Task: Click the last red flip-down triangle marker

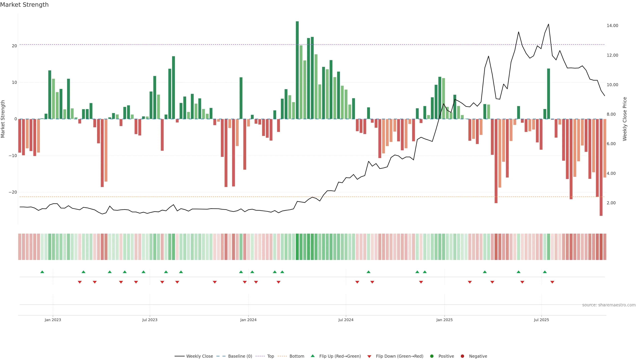Action: [552, 282]
